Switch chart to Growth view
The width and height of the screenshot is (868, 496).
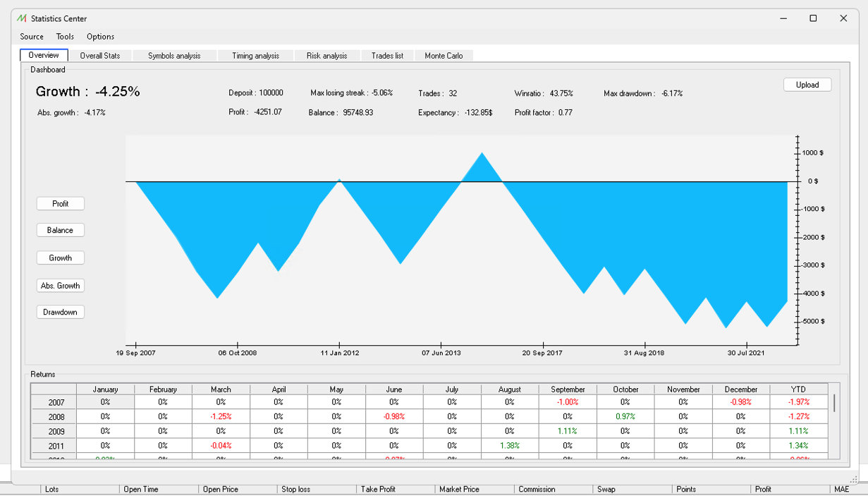(61, 258)
